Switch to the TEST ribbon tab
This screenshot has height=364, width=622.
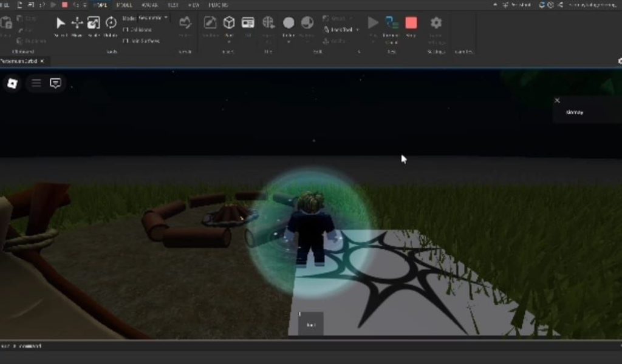coord(173,5)
